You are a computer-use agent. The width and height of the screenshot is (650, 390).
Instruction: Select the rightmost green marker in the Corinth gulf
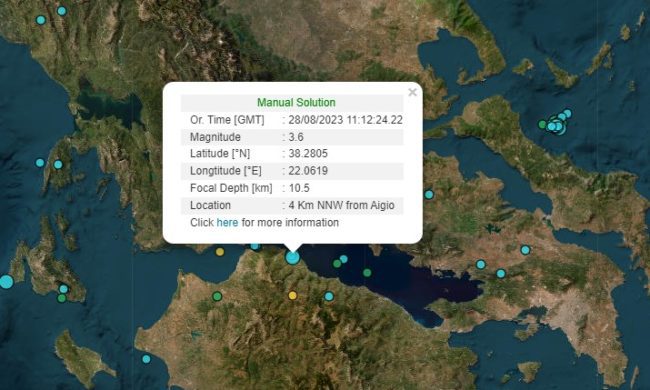[367, 273]
